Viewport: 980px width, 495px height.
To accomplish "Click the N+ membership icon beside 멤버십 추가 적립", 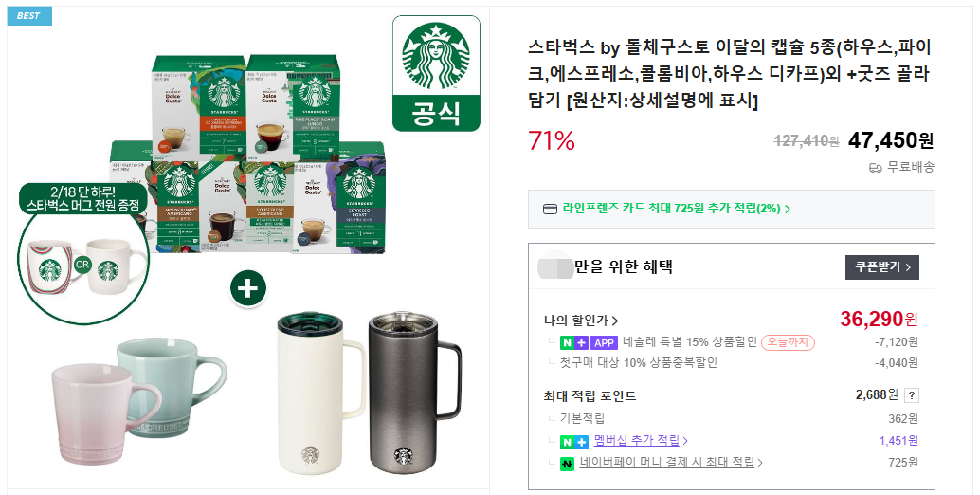I will pos(574,442).
